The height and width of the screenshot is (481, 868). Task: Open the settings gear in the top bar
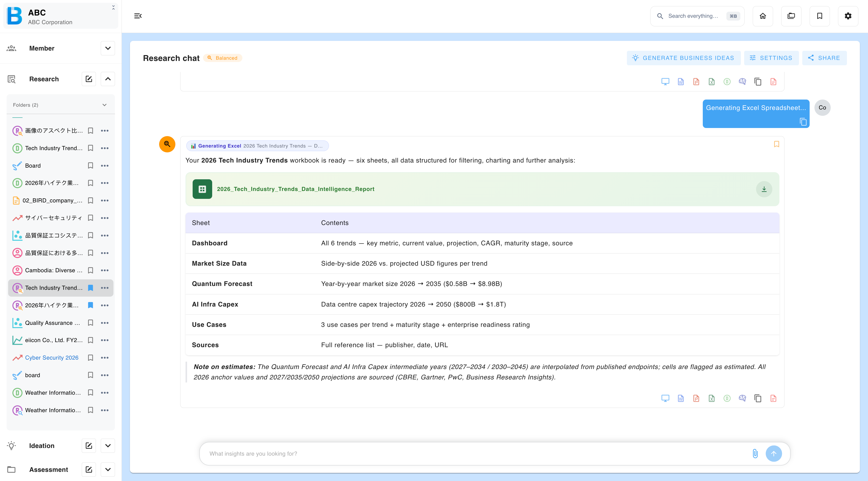[x=848, y=16]
